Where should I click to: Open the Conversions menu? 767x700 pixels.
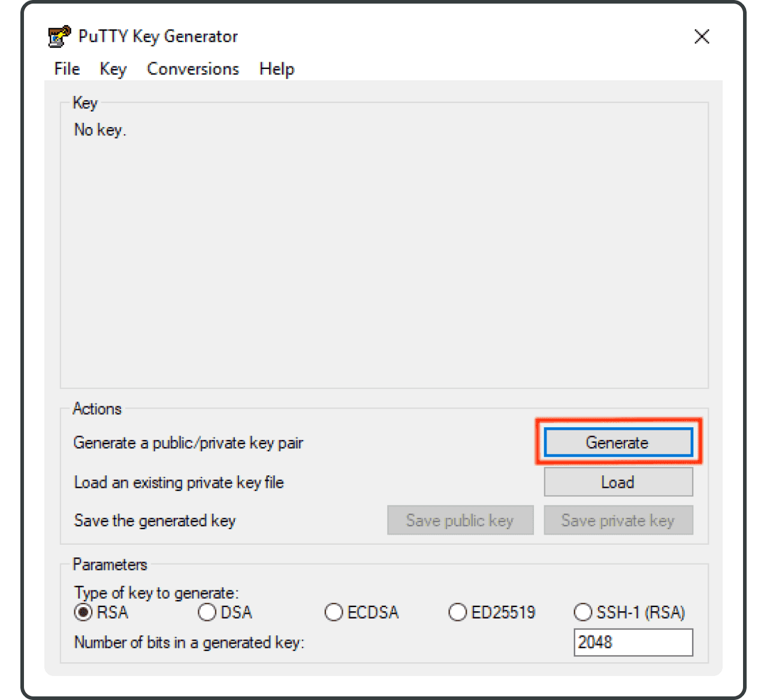192,69
